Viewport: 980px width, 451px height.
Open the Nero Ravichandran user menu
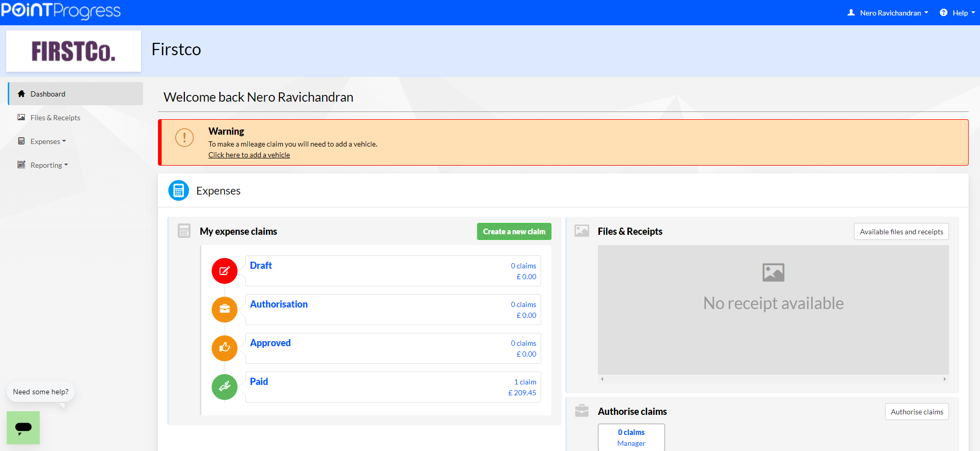point(893,13)
